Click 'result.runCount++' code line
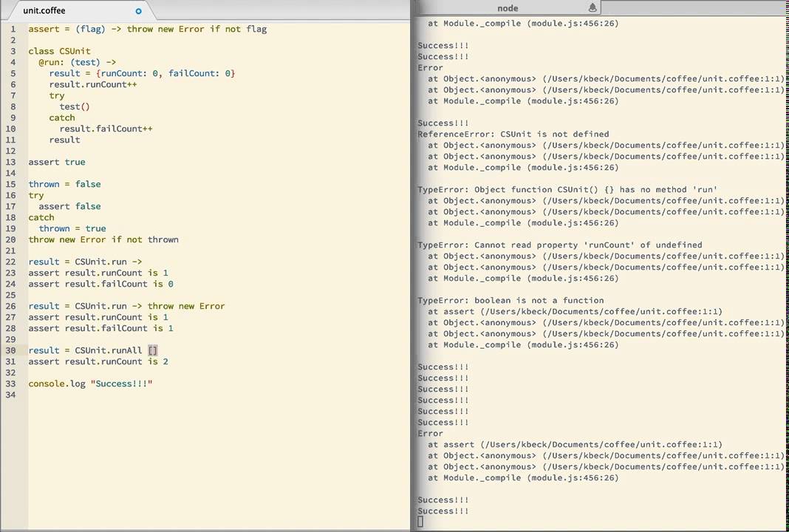Image resolution: width=789 pixels, height=532 pixels. [x=93, y=84]
